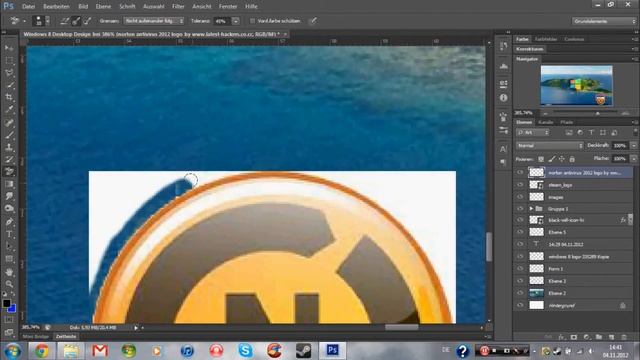Screen dimensions: 640x360
Task: Select the Move tool
Action: click(9, 48)
